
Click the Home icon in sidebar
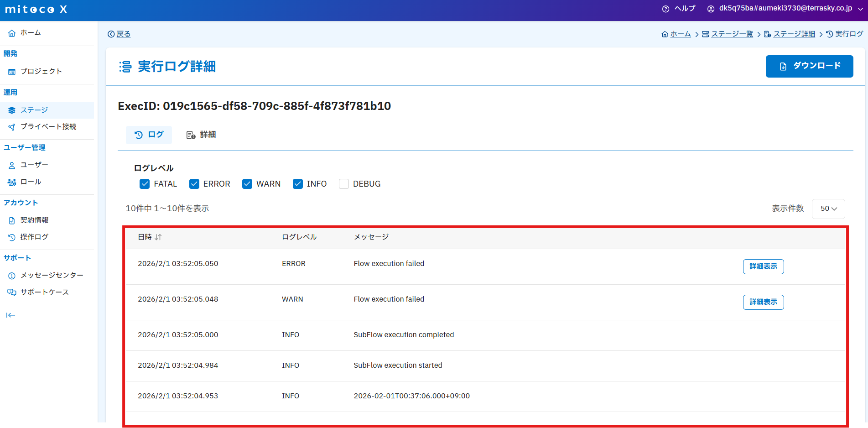coord(12,33)
